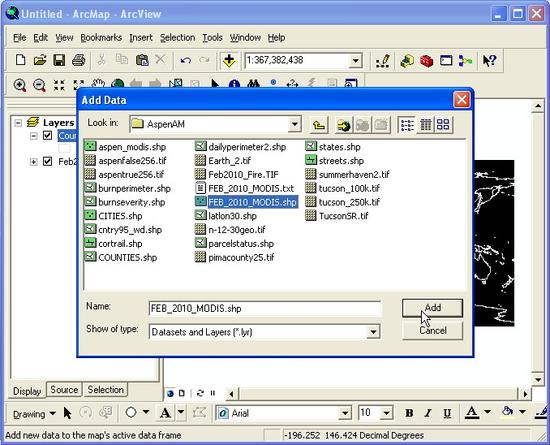
Task: Select the file states.shp
Action: pos(333,147)
